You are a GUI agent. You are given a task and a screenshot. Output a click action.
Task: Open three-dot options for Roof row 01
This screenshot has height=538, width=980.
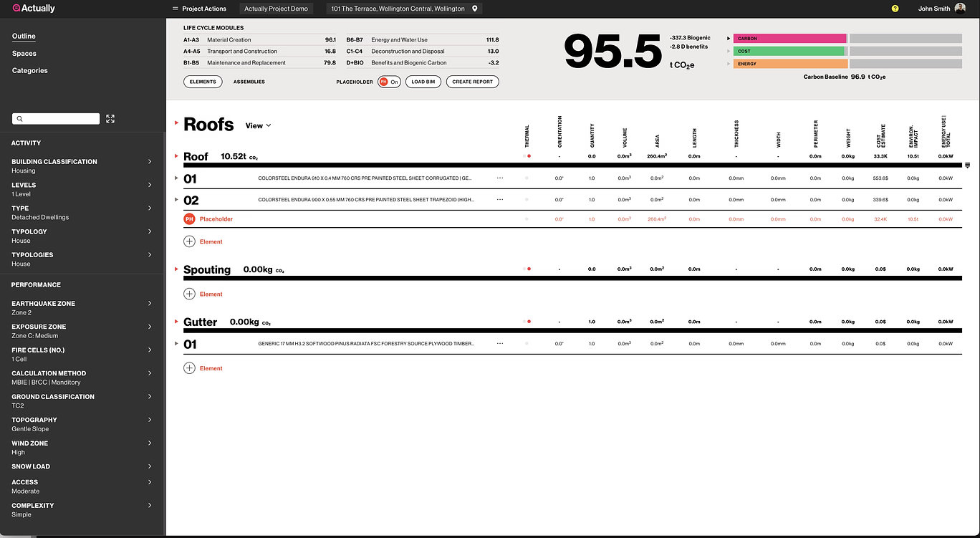coord(500,178)
